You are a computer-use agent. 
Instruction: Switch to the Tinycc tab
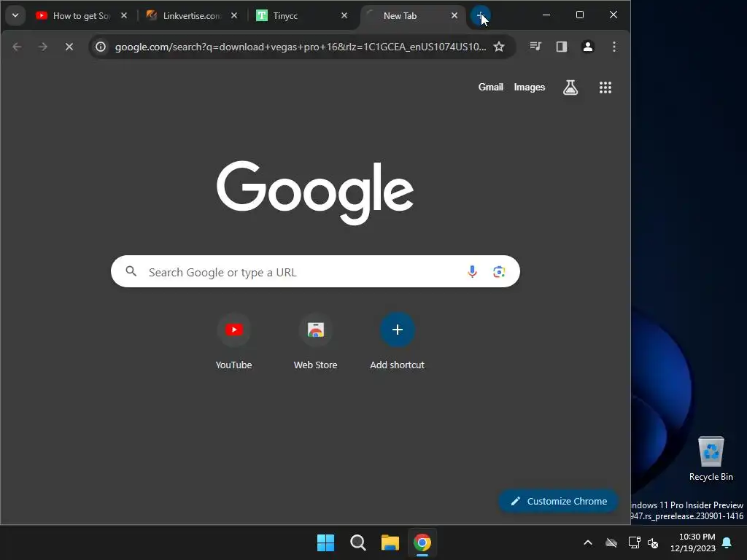pyautogui.click(x=302, y=16)
